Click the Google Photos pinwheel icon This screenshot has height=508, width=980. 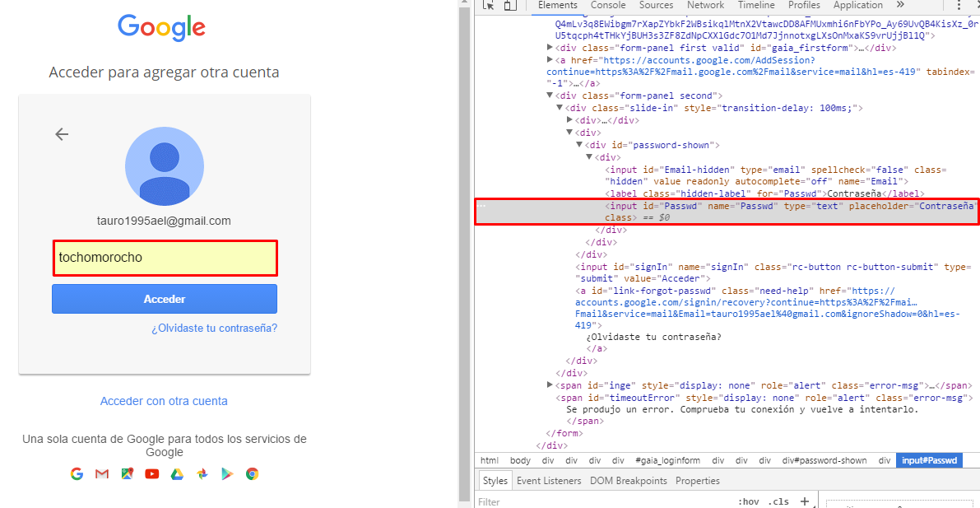click(x=202, y=474)
